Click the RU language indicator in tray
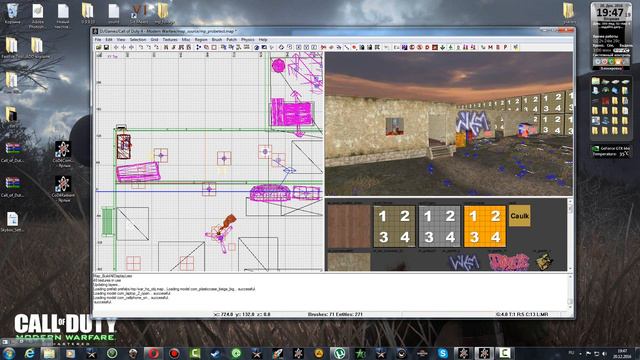Screen dimensions: 640x360 click(571, 353)
